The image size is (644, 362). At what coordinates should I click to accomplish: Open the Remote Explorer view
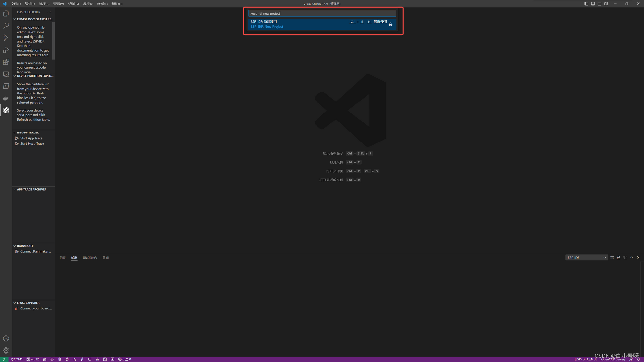6,74
